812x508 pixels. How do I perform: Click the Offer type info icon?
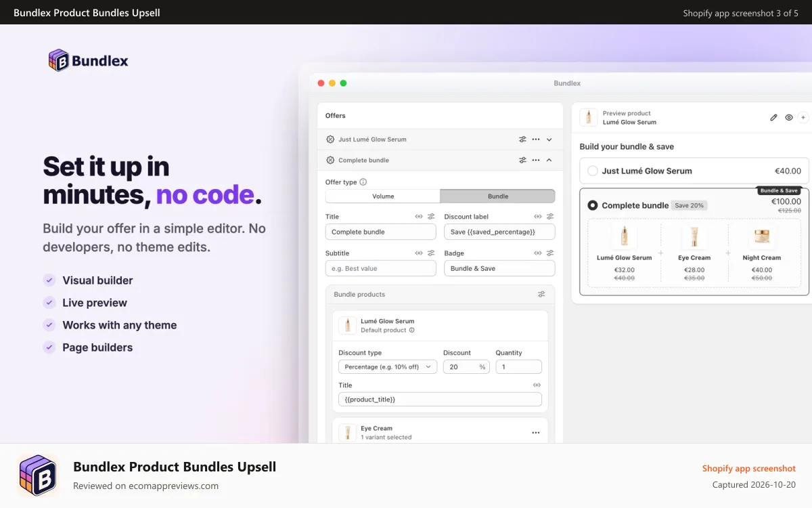pyautogui.click(x=363, y=182)
